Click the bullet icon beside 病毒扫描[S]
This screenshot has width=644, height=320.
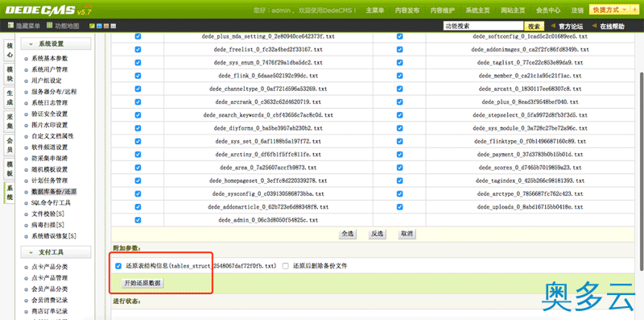27,226
